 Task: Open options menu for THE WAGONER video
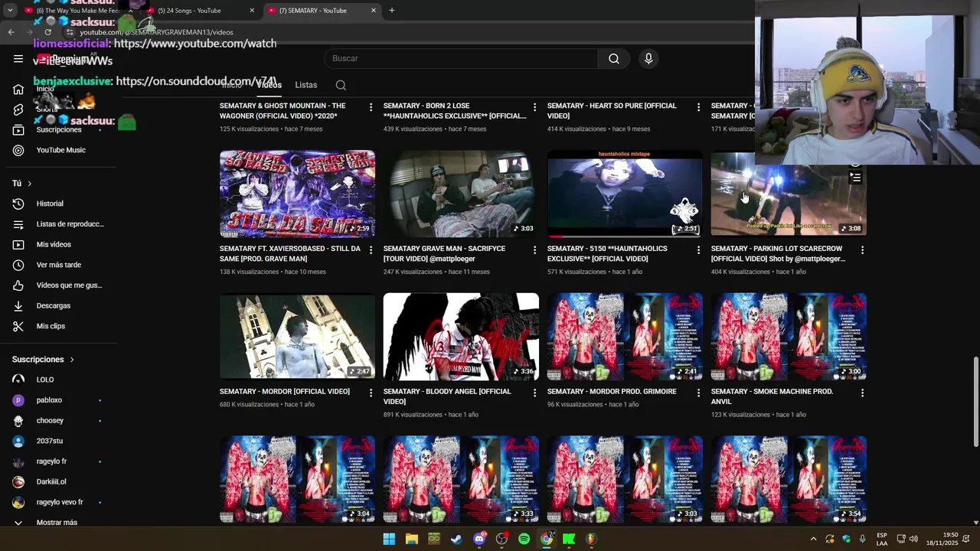coord(371,107)
